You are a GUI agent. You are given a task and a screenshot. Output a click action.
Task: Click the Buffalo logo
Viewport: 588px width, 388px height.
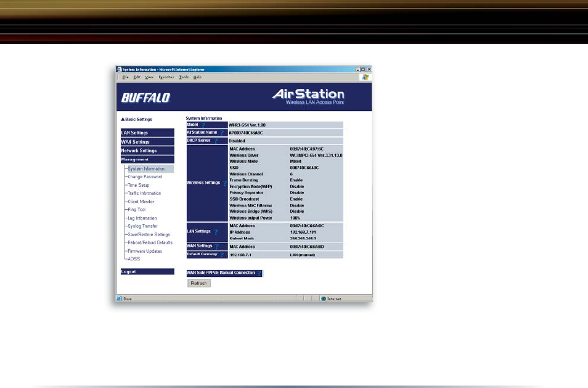145,98
